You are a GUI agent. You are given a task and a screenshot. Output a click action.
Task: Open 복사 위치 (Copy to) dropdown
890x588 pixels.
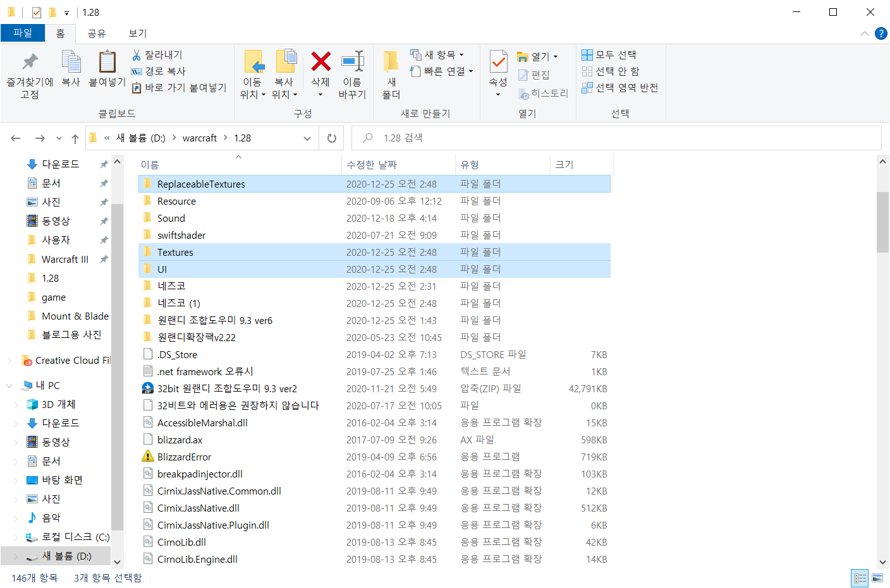[x=284, y=88]
